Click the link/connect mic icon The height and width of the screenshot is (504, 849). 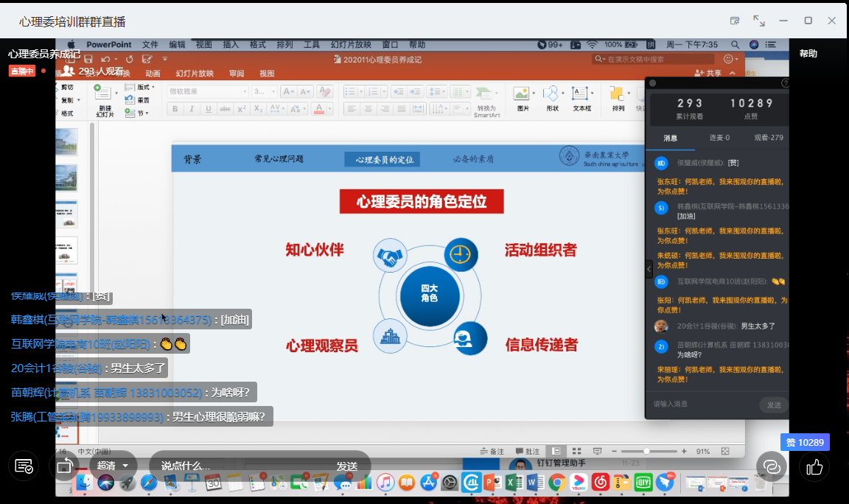[772, 466]
